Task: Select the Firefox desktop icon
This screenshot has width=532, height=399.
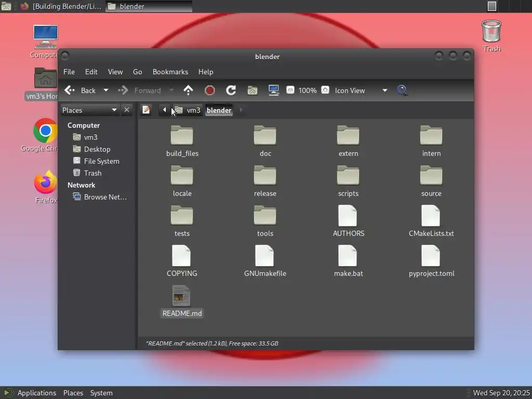Action: click(46, 187)
